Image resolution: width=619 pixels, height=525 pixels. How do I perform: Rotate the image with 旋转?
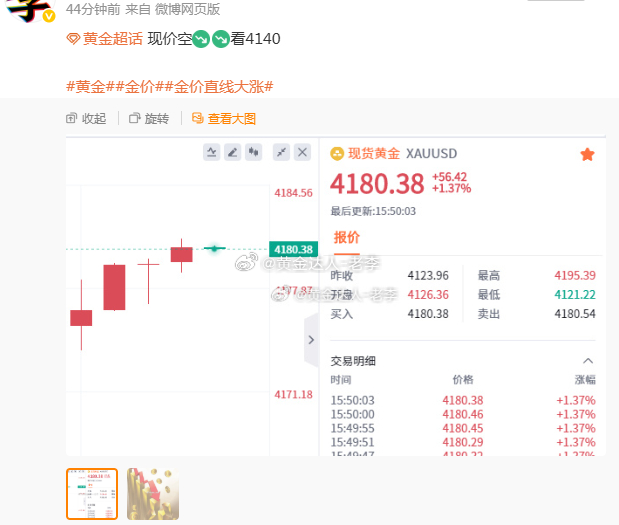pos(149,118)
